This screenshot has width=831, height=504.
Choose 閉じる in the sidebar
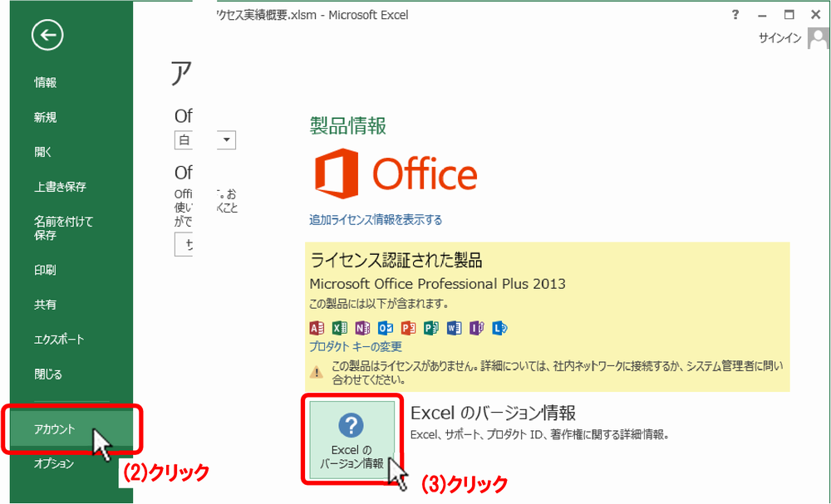tap(48, 374)
